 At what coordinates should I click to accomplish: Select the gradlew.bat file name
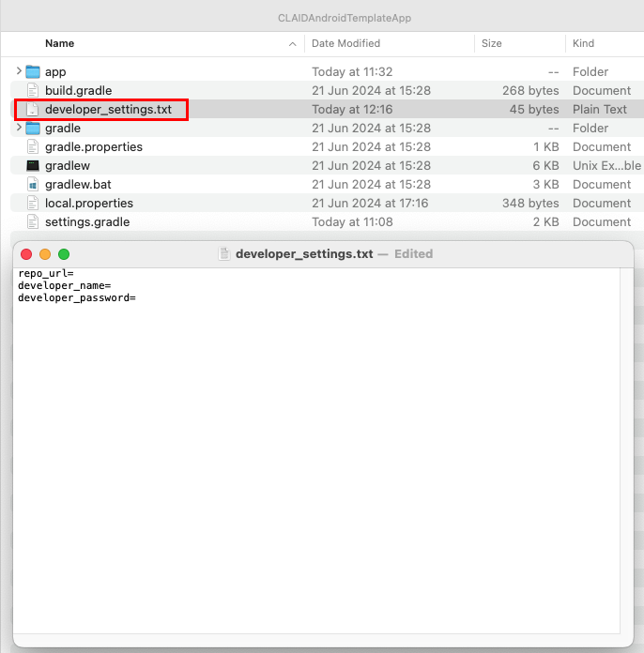78,184
